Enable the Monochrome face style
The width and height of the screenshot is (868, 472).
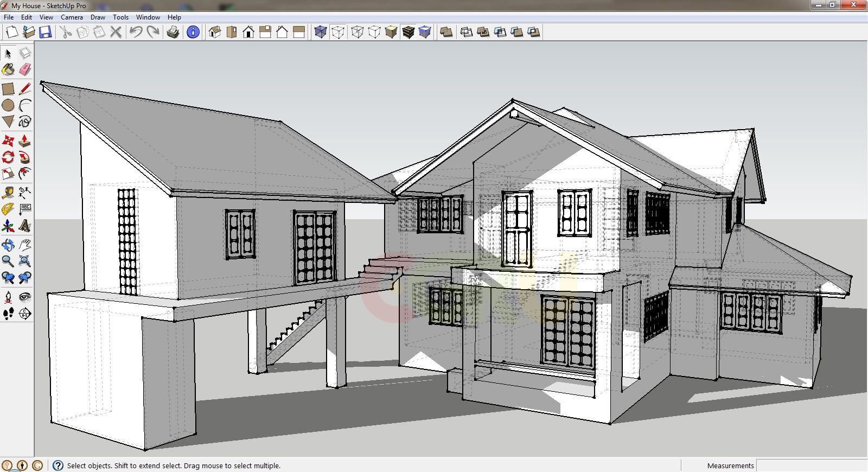(425, 32)
